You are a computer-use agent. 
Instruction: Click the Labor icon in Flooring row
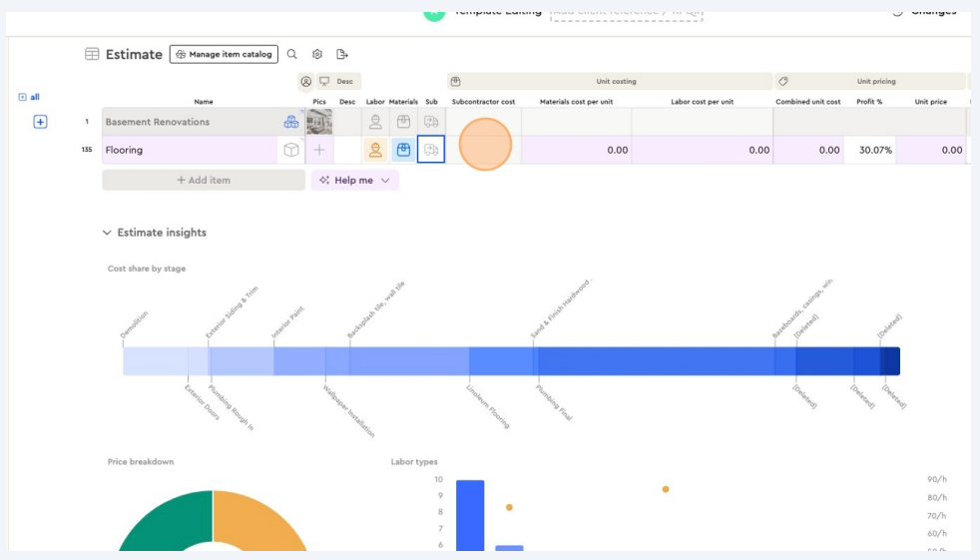tap(375, 150)
